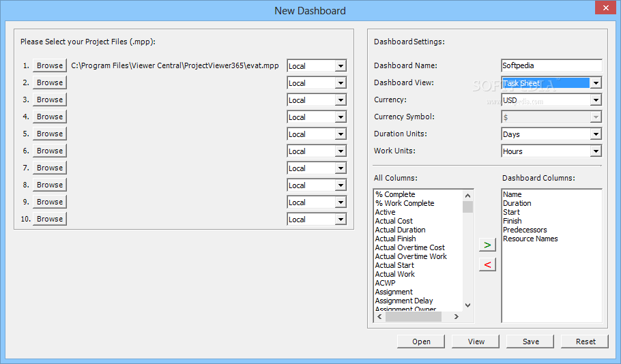Screen dimensions: 621x364
Task: Open the Local dropdown for file 8
Action: (341, 185)
